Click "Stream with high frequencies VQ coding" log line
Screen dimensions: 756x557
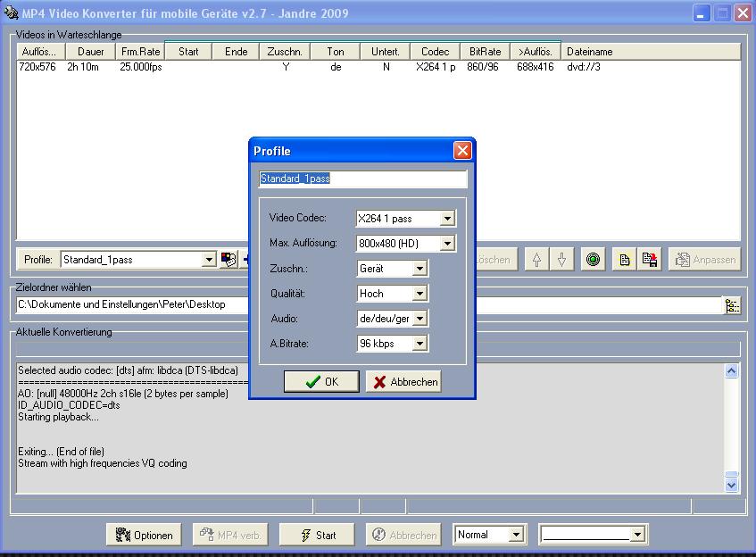coord(103,463)
